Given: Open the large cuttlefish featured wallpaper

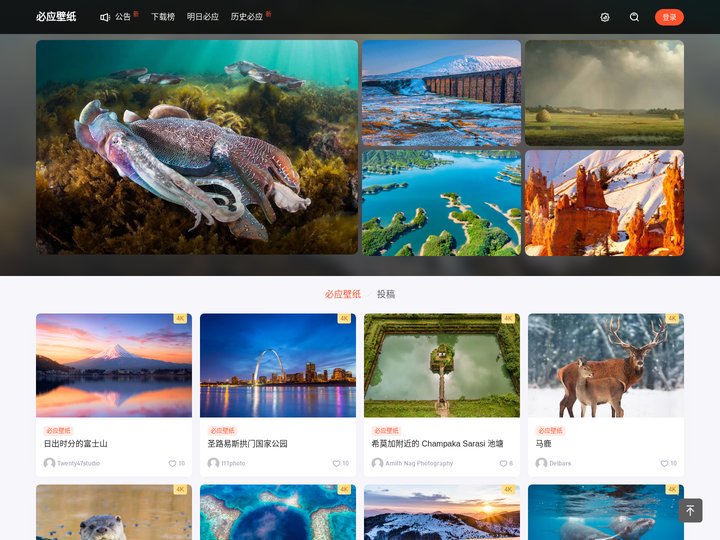Looking at the screenshot, I should [197, 147].
